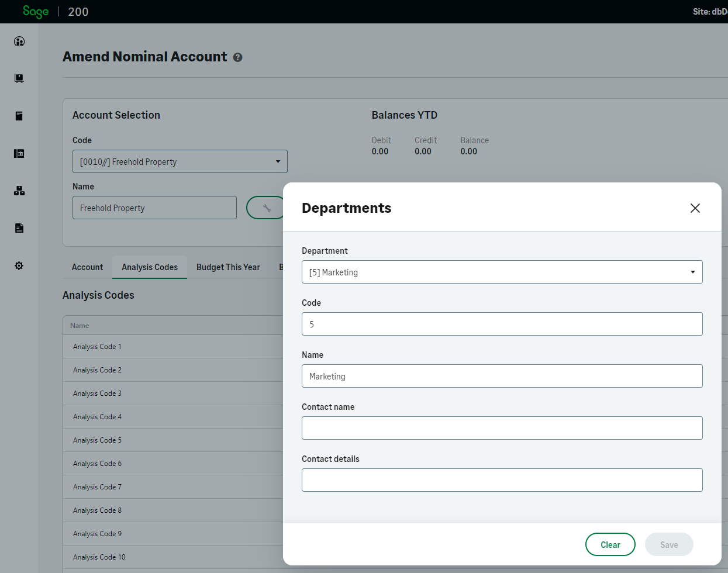The height and width of the screenshot is (573, 728).
Task: Click the help question mark icon
Action: 237,57
